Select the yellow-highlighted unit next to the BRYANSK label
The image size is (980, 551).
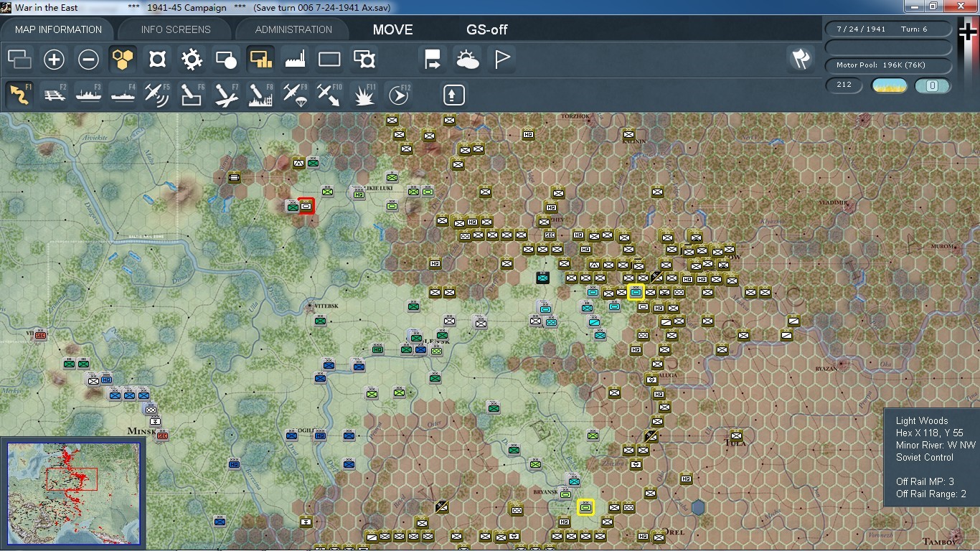585,507
